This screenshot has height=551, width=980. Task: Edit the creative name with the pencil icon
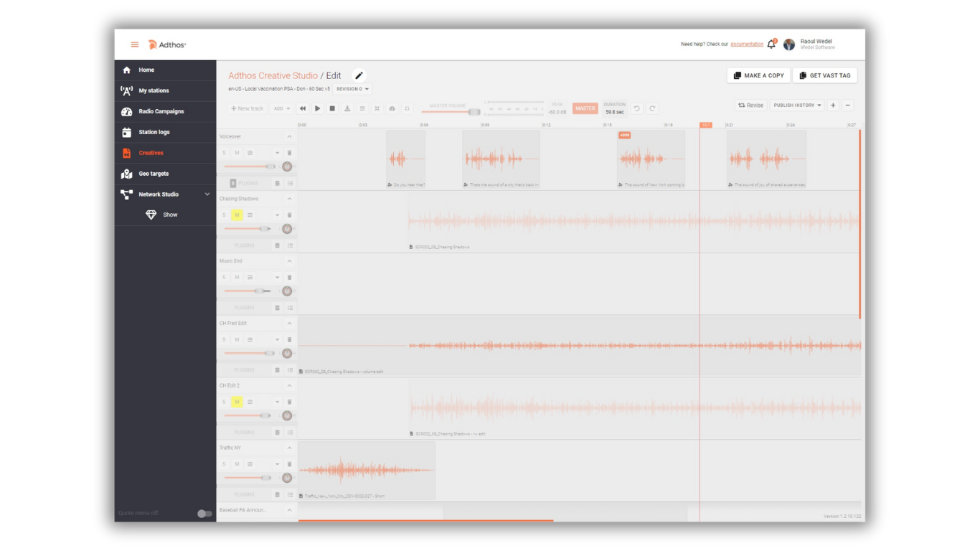[x=359, y=75]
